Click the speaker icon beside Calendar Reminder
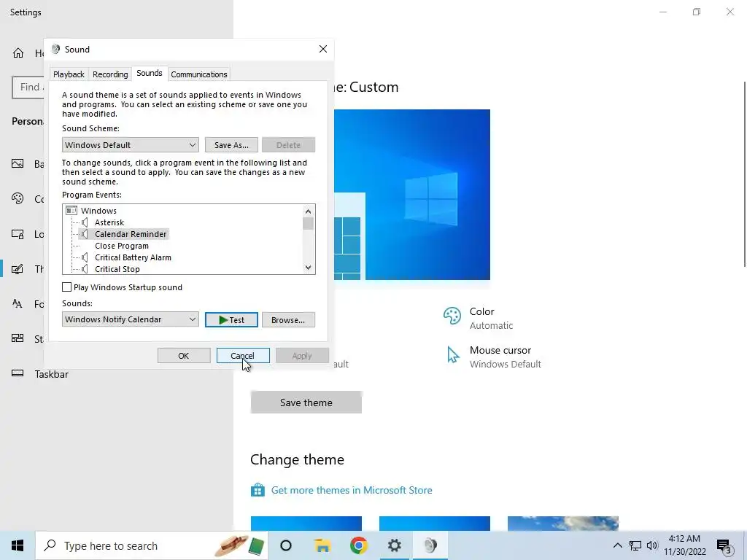 point(85,234)
